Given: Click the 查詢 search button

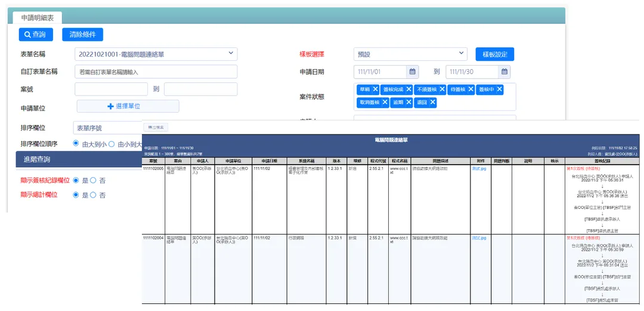Looking at the screenshot, I should click(x=36, y=35).
